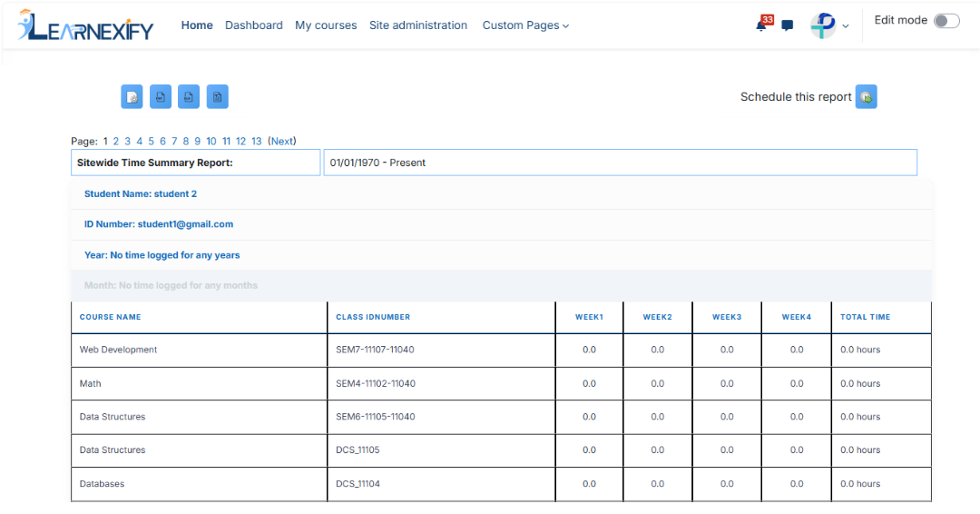Go to report page 7
This screenshot has width=980, height=514.
[174, 142]
